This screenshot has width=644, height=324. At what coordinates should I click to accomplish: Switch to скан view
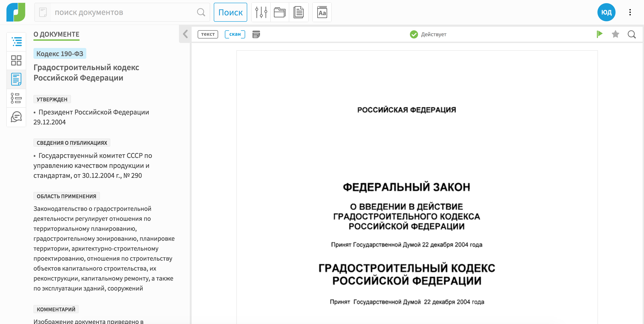tap(235, 34)
